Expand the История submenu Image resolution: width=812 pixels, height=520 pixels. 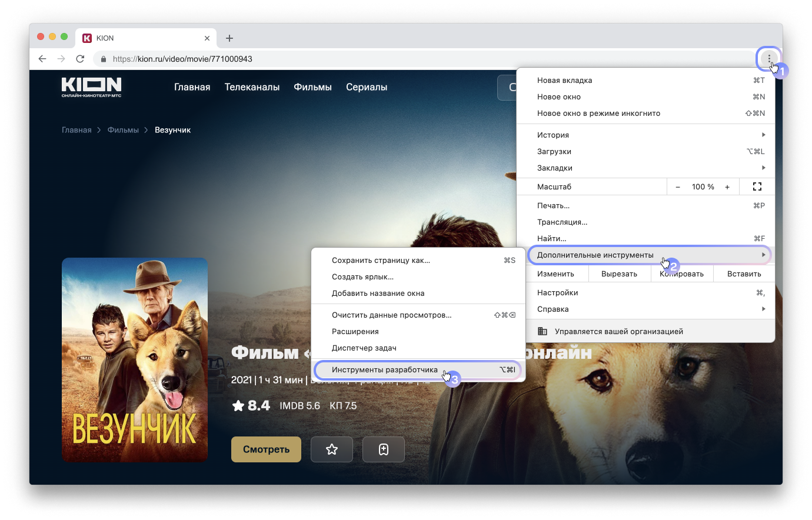(645, 135)
